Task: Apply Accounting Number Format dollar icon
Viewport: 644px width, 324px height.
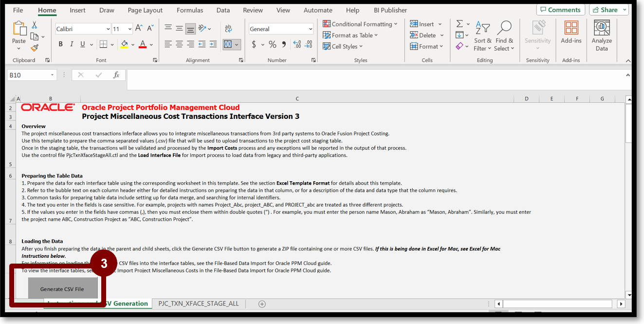Action: click(254, 44)
